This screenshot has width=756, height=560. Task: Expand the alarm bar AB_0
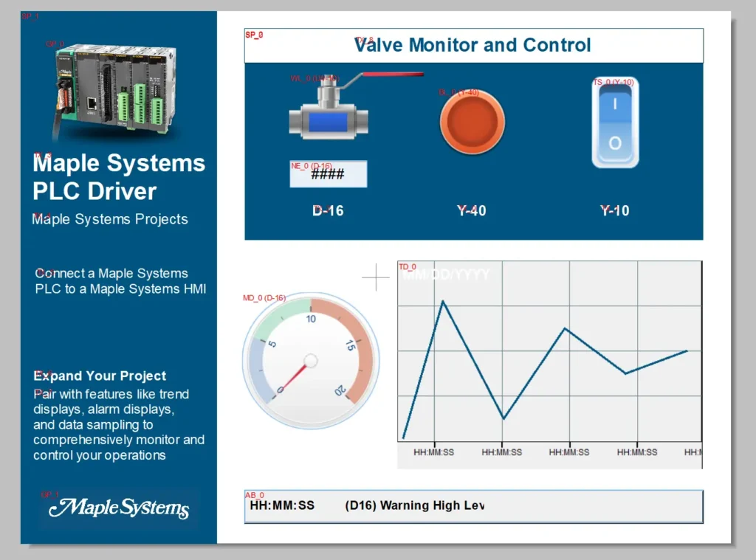tap(473, 506)
